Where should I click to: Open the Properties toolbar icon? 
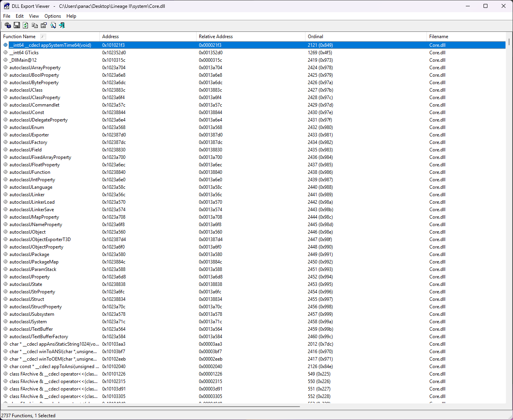click(x=44, y=25)
